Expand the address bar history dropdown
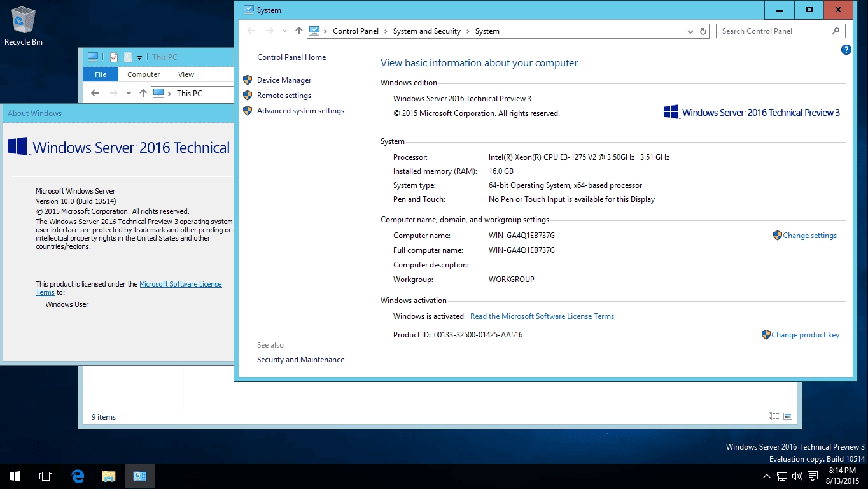The height and width of the screenshot is (489, 868). point(690,31)
